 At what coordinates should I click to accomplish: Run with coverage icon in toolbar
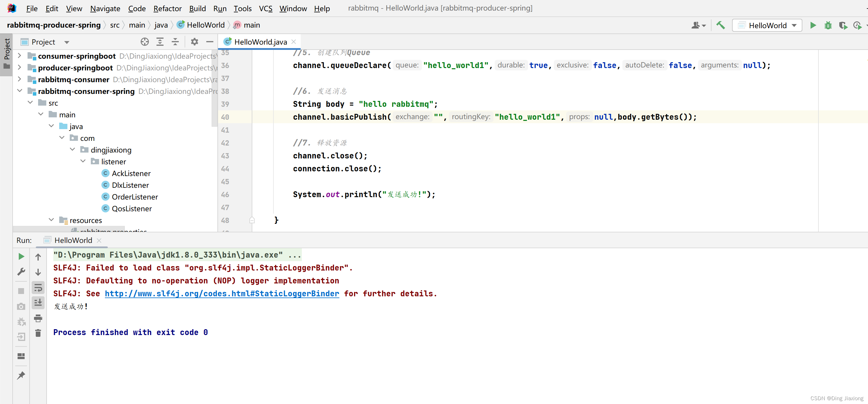843,25
